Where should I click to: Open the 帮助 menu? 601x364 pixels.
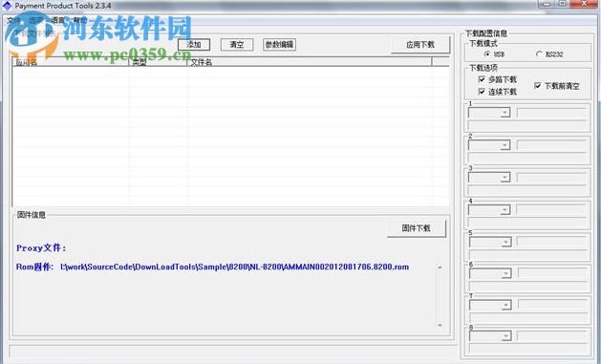pyautogui.click(x=80, y=20)
